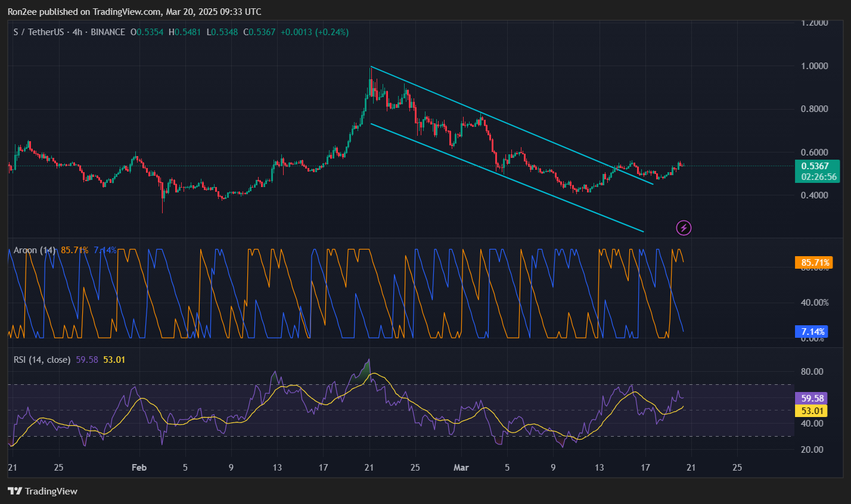Click the blue 7.14% Aroon axis tag

point(811,332)
